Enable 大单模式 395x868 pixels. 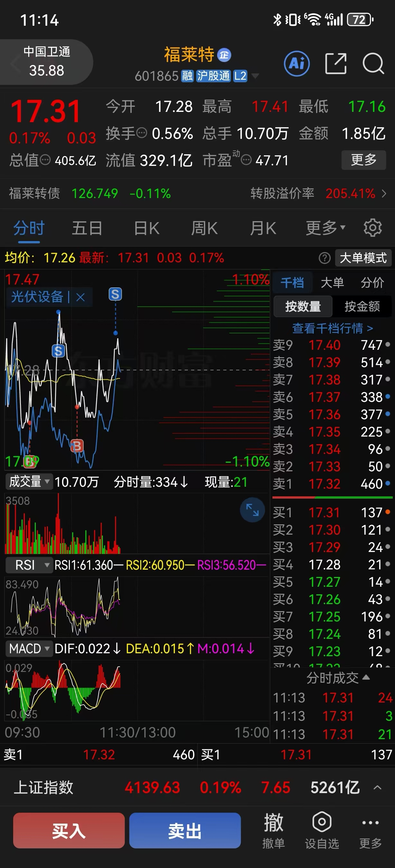coord(363,258)
